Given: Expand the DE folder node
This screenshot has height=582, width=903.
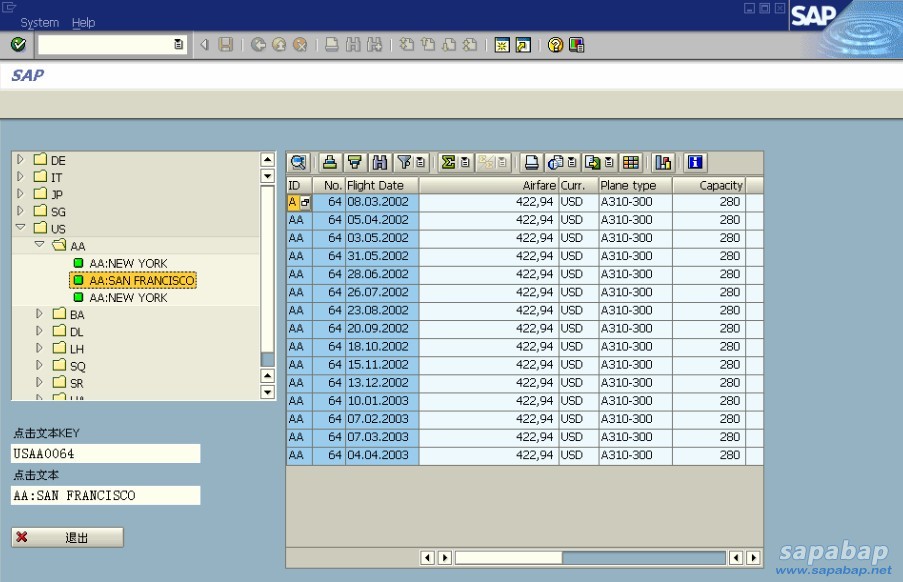Looking at the screenshot, I should 20,159.
